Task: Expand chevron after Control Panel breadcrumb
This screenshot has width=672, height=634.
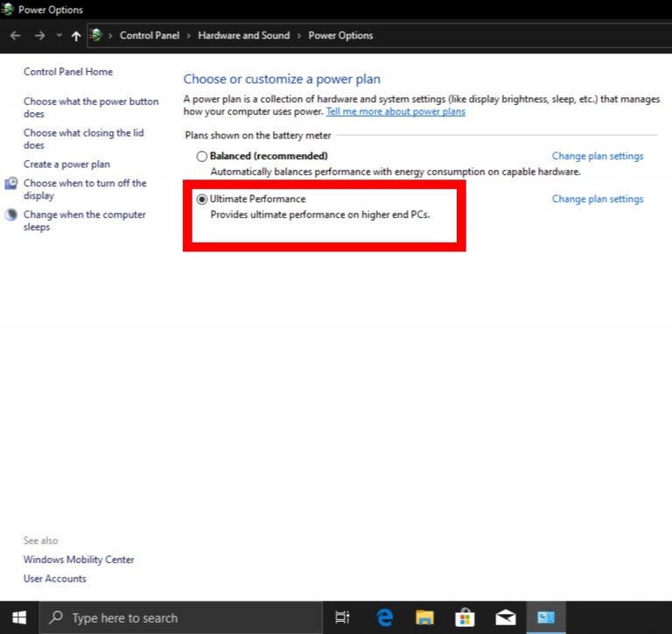Action: 189,36
